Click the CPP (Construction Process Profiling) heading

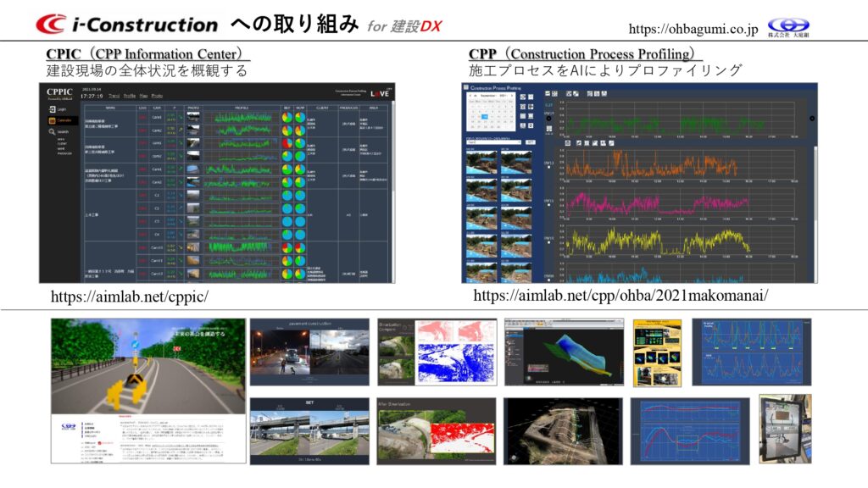[x=585, y=53]
